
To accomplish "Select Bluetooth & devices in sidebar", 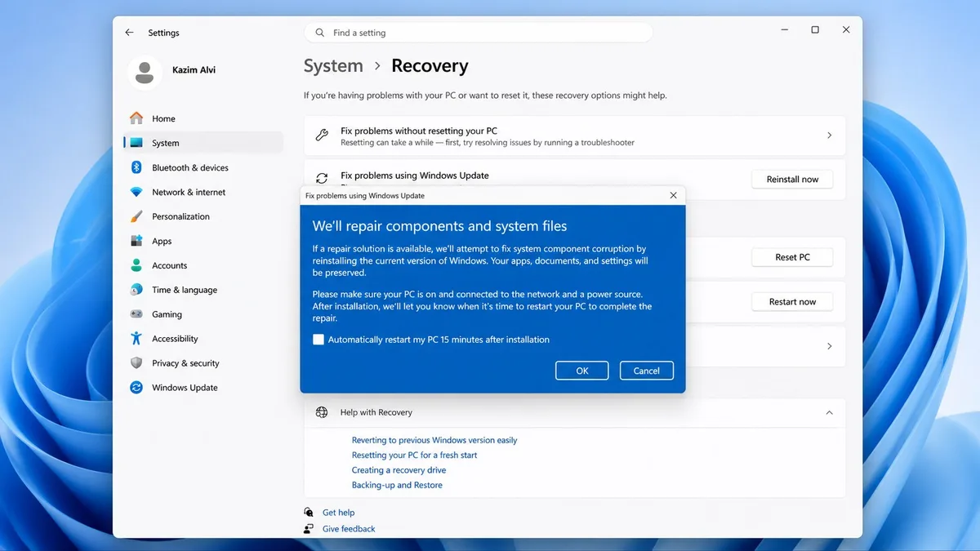I will 203,167.
